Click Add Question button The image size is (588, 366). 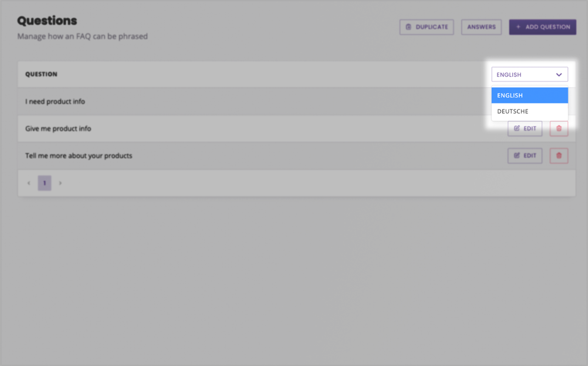pyautogui.click(x=543, y=27)
